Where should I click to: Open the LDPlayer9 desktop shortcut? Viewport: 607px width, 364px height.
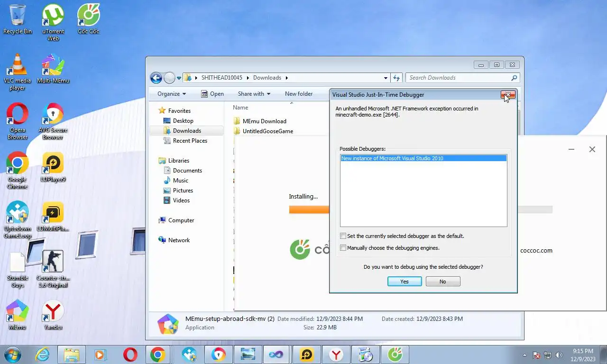click(x=53, y=167)
